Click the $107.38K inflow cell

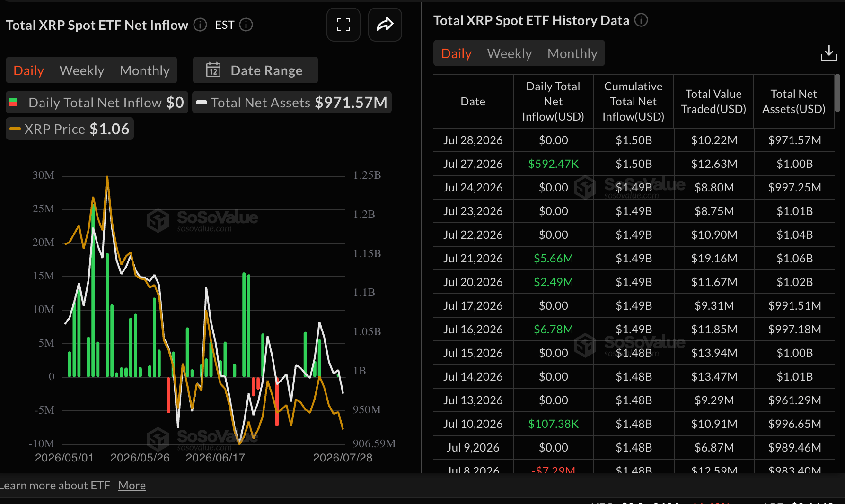coord(553,424)
